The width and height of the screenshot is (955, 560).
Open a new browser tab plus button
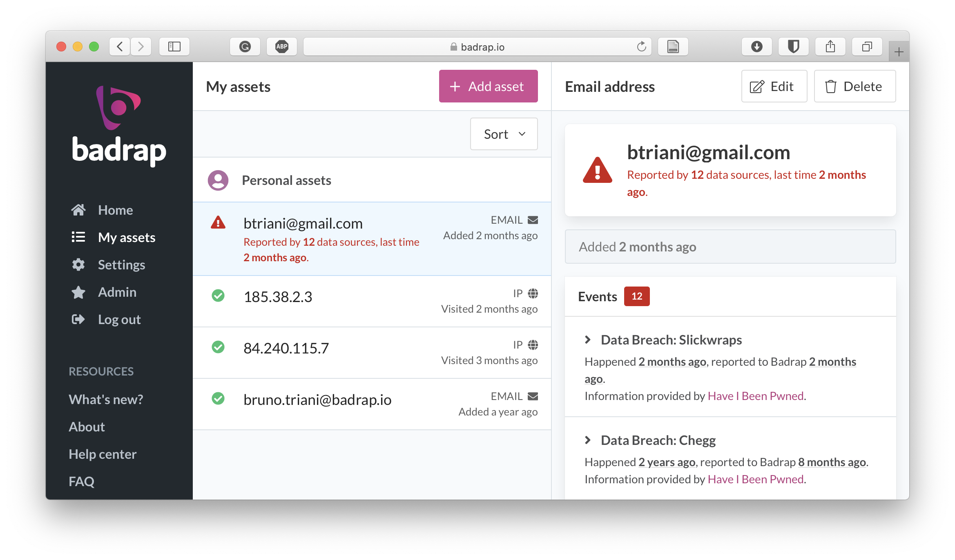click(x=899, y=52)
